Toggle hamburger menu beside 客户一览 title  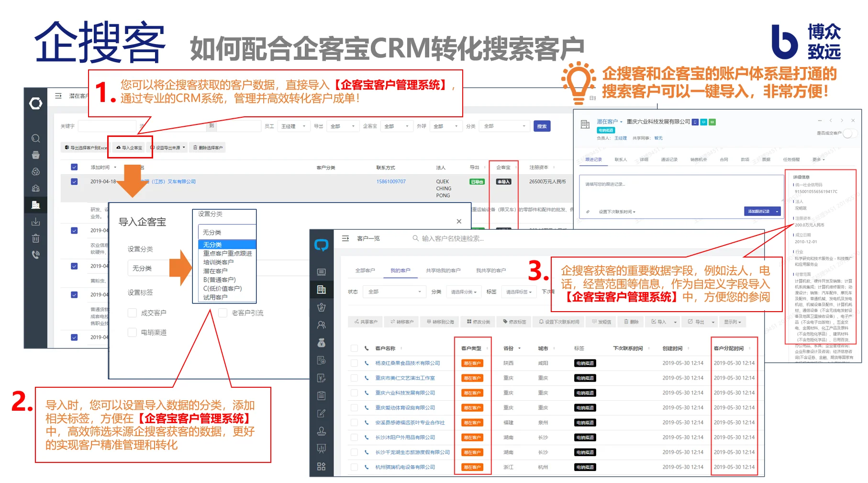click(345, 238)
